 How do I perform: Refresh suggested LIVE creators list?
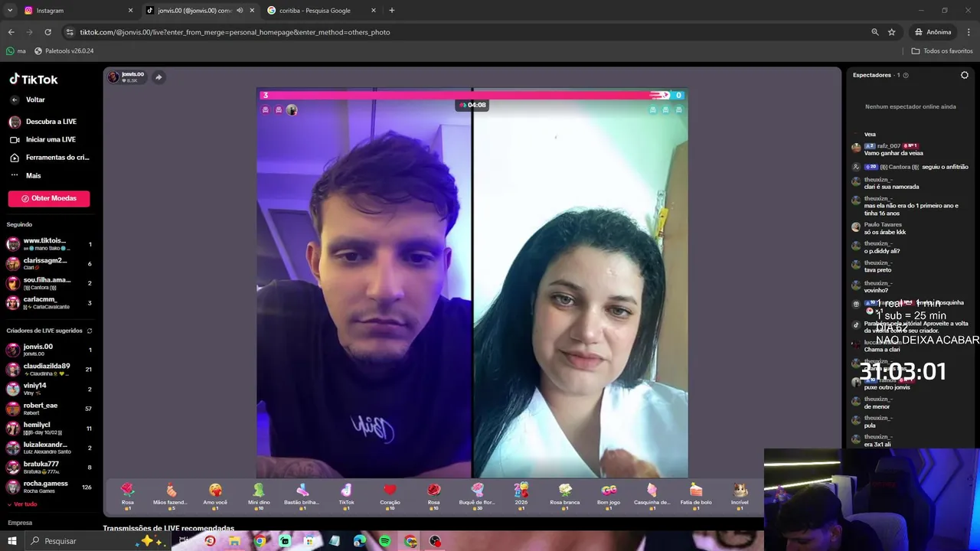click(89, 331)
